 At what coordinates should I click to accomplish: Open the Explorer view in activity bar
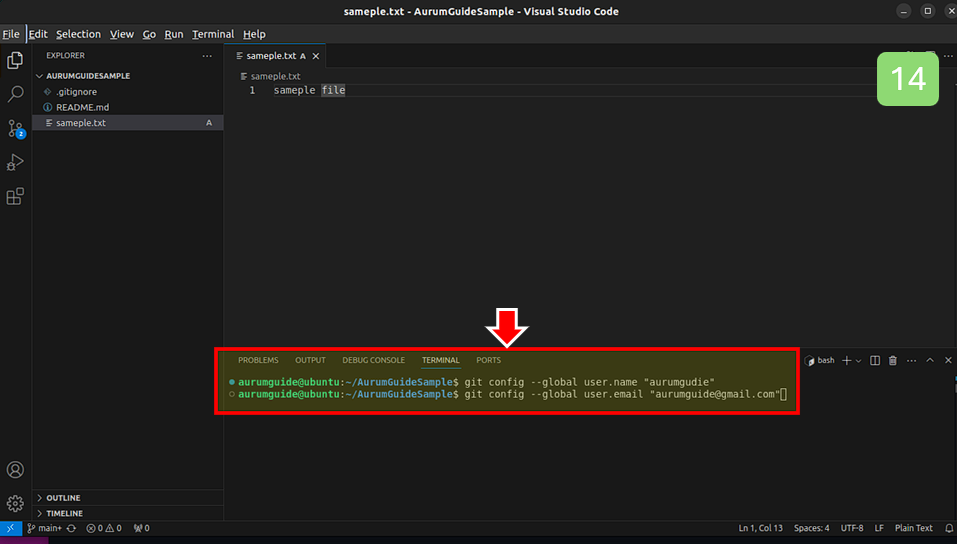click(15, 60)
